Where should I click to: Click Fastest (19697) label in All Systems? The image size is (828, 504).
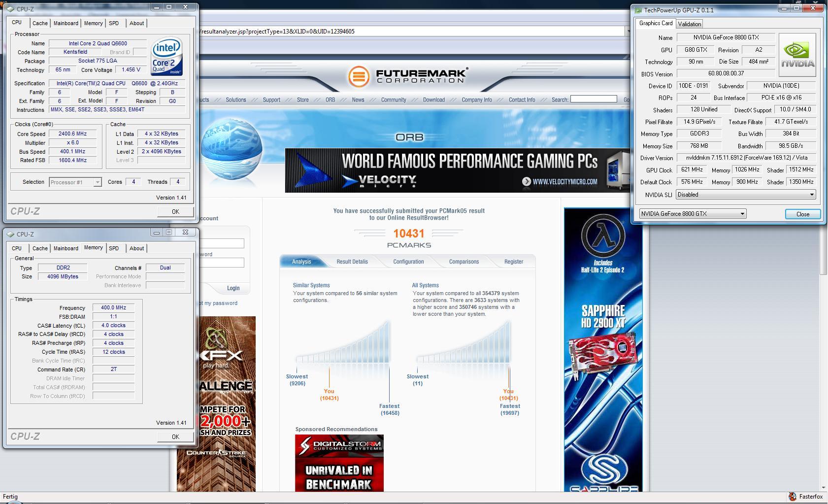510,409
